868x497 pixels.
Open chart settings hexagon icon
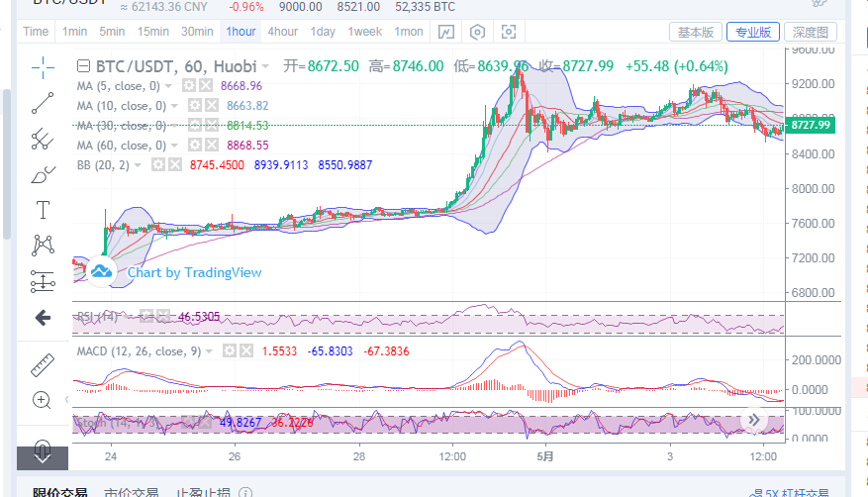477,32
